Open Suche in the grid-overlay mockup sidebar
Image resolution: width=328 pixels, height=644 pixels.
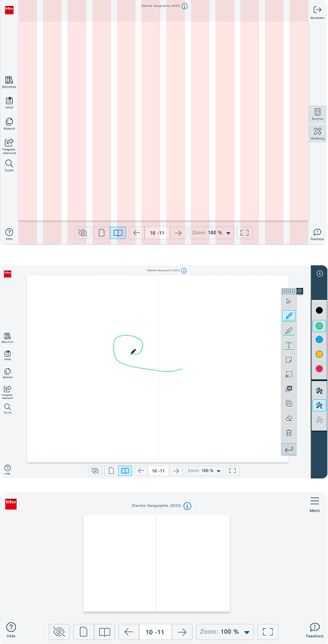click(9, 166)
